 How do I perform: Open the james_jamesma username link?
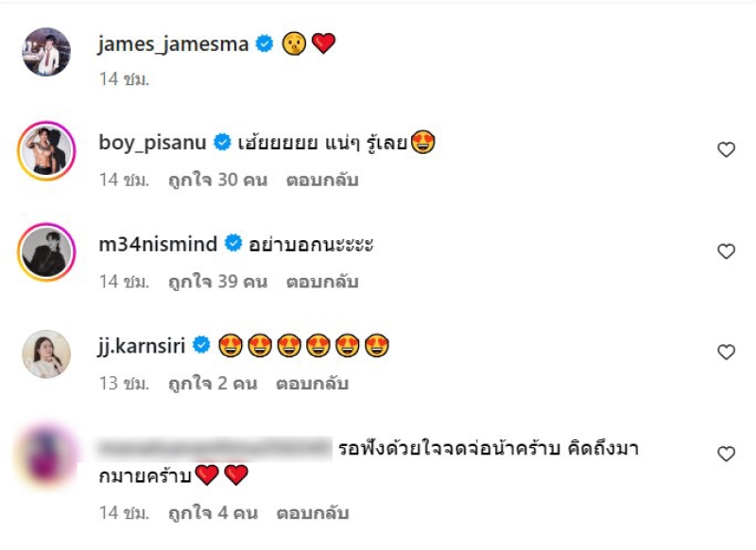point(173,44)
